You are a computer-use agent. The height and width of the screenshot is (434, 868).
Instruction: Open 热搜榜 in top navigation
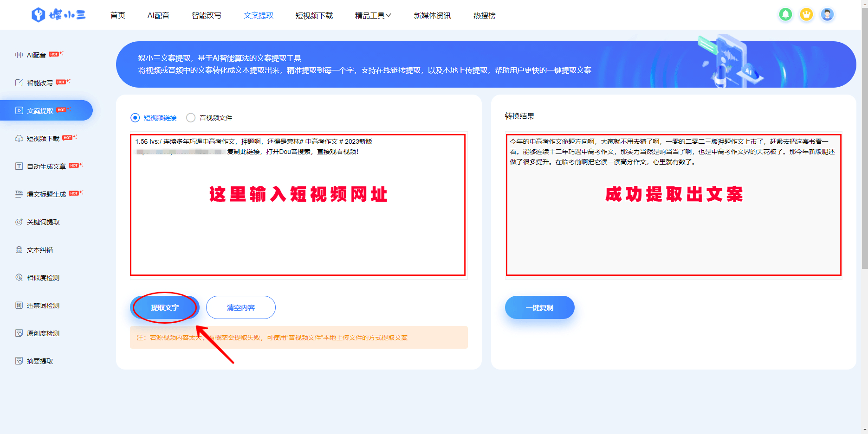(x=484, y=16)
